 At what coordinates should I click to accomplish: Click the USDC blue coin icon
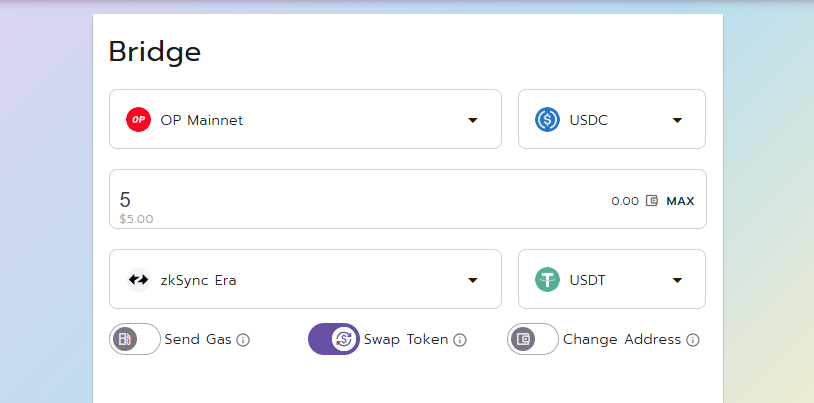[547, 119]
